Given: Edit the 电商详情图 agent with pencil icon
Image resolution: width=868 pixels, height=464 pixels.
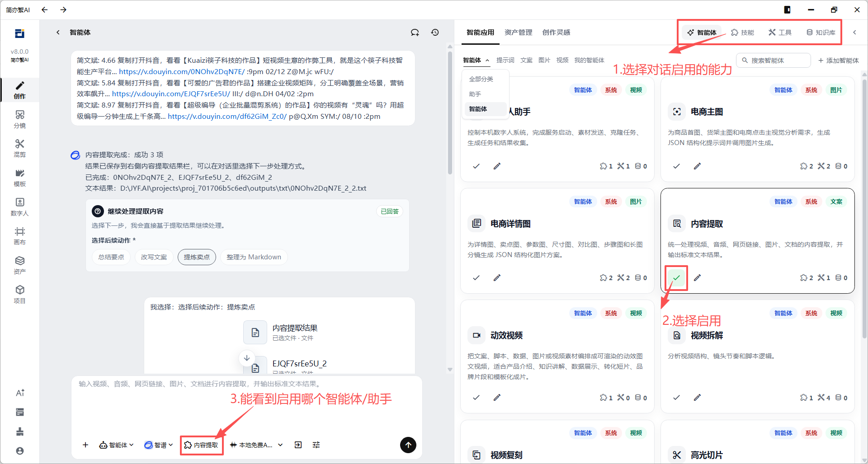Looking at the screenshot, I should pos(497,278).
